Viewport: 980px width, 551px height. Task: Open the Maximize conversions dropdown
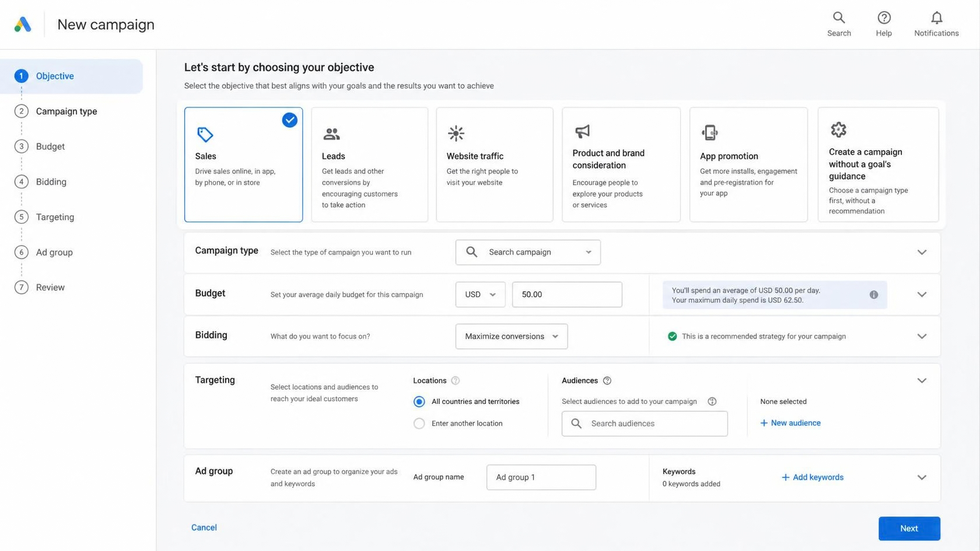pyautogui.click(x=512, y=337)
